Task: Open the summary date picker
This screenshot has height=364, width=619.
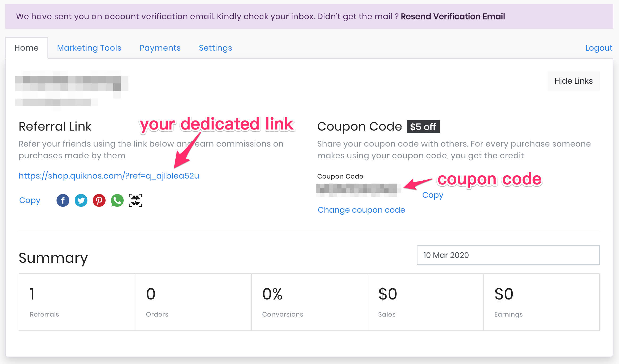Action: [x=508, y=255]
